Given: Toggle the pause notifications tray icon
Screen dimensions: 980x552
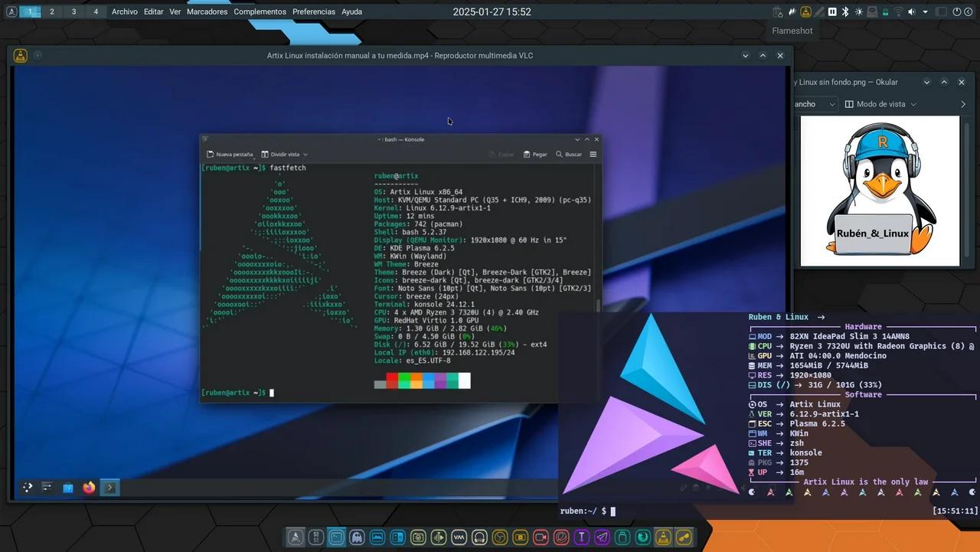Looking at the screenshot, I should point(831,11).
